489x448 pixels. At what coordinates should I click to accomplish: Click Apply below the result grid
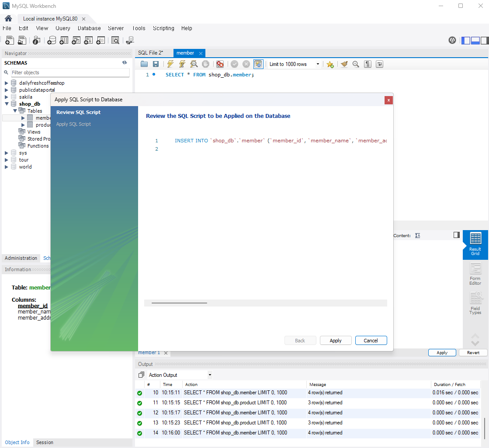(442, 353)
